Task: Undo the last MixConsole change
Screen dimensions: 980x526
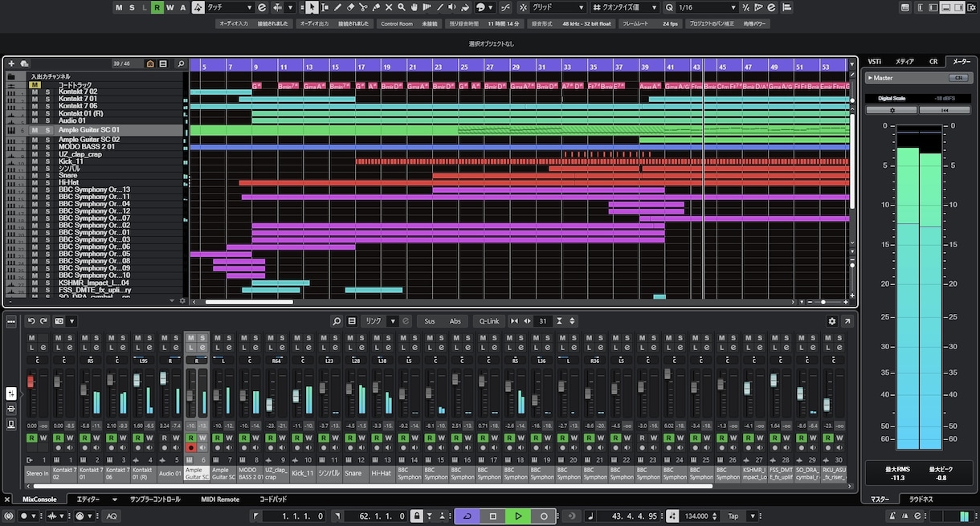Action: tap(31, 321)
